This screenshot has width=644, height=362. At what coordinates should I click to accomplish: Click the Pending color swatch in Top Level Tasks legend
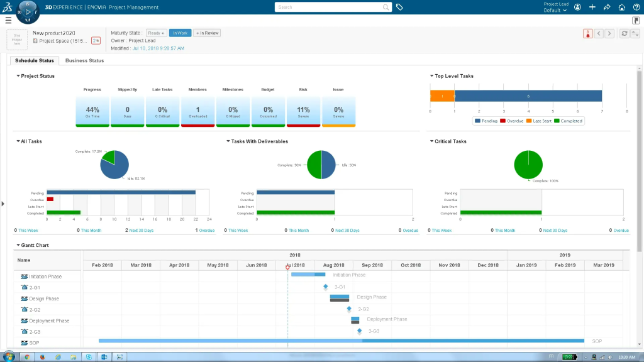click(x=478, y=121)
